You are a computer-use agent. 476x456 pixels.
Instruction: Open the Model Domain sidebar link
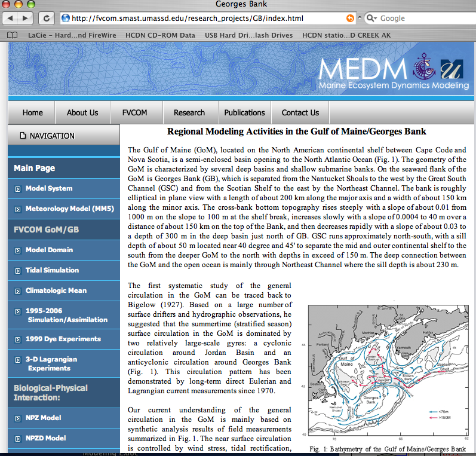tap(49, 250)
